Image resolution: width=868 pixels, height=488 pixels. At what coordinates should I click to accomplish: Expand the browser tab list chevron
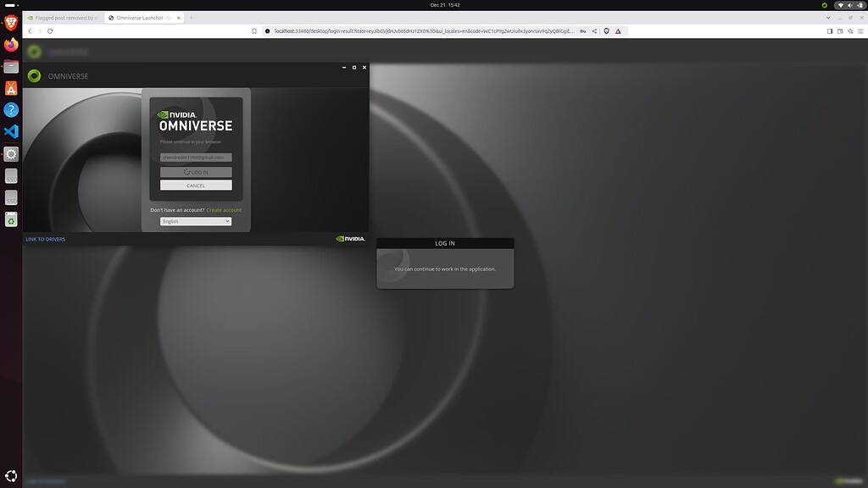point(828,16)
